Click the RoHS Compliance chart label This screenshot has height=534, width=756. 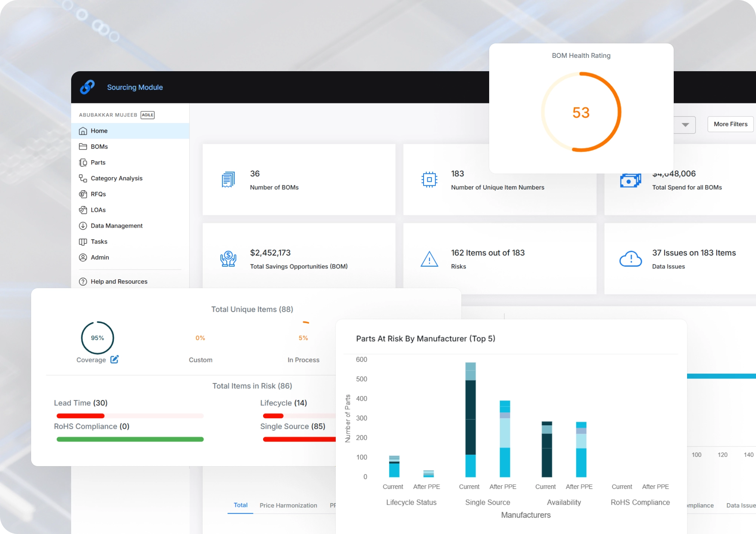tap(640, 502)
